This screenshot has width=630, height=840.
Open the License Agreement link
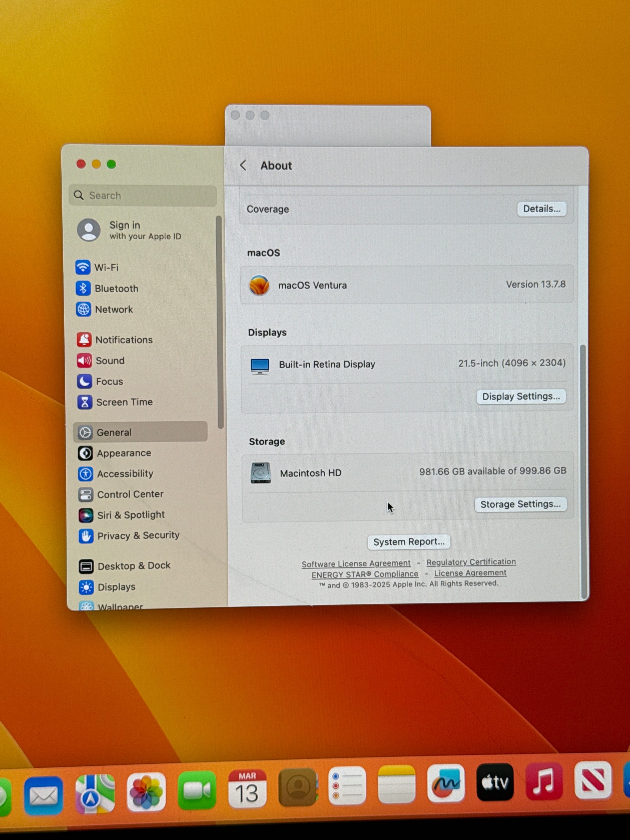click(470, 573)
